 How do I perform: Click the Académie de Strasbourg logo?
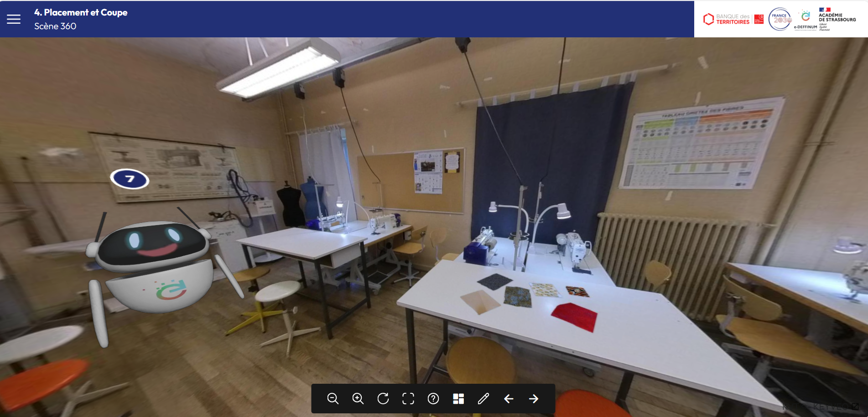(837, 19)
